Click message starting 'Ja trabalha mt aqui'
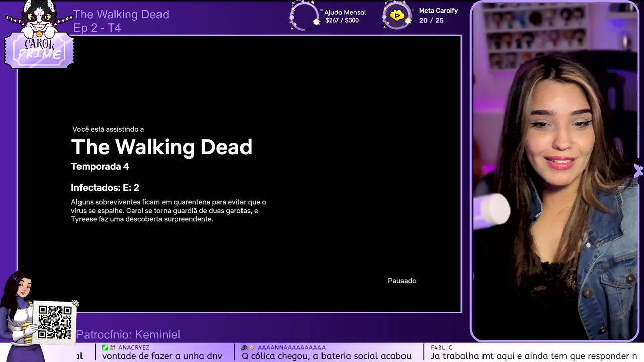The width and height of the screenshot is (644, 362). (x=534, y=356)
